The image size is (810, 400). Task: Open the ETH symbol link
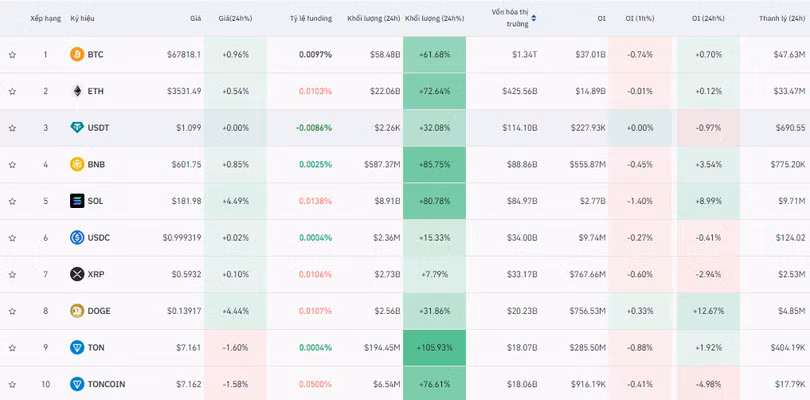coord(95,91)
